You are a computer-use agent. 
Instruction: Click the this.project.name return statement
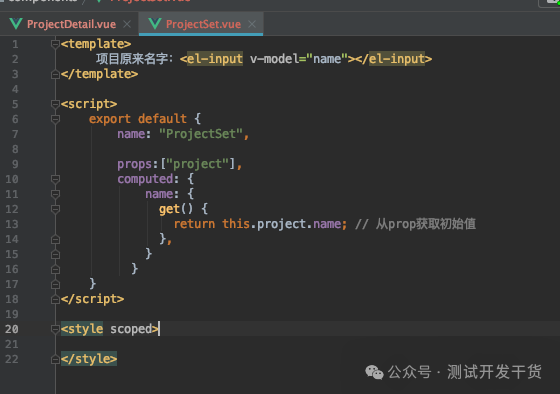click(260, 224)
